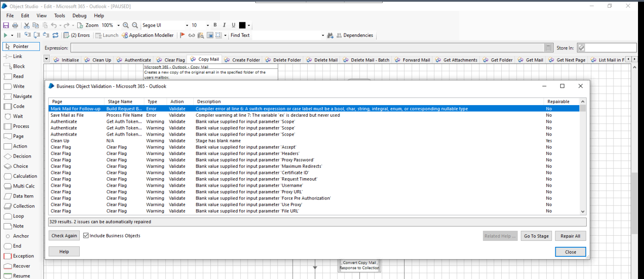Image resolution: width=644 pixels, height=279 pixels.
Task: Toggle bold text formatting
Action: click(215, 25)
